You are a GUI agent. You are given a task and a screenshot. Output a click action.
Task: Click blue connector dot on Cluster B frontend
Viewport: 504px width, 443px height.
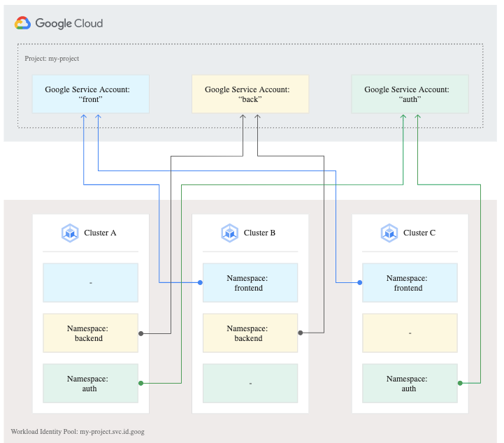[200, 283]
